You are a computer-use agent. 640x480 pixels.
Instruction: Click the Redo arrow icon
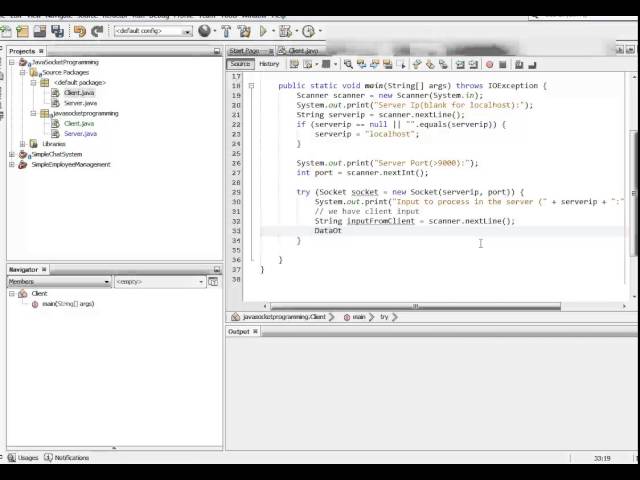(x=97, y=31)
